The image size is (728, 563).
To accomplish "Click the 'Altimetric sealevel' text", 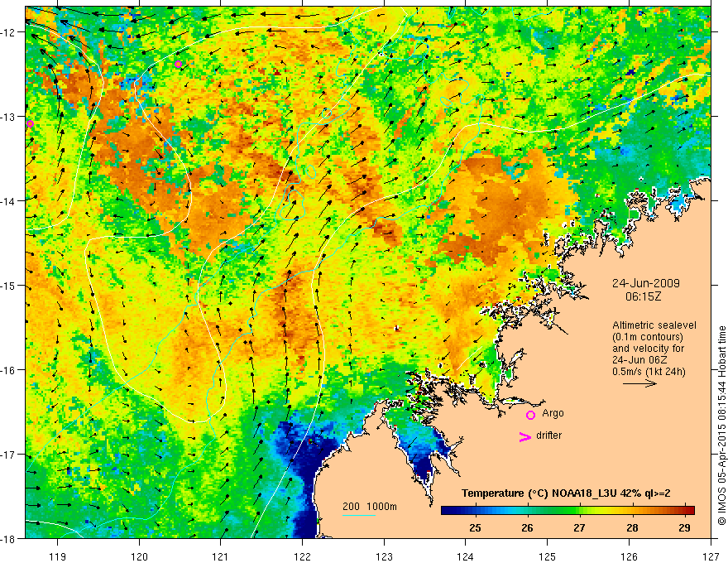I will (654, 325).
